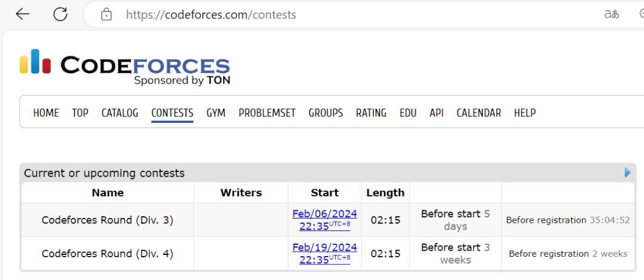Open the HOME menu item
644x280 pixels.
tap(46, 113)
